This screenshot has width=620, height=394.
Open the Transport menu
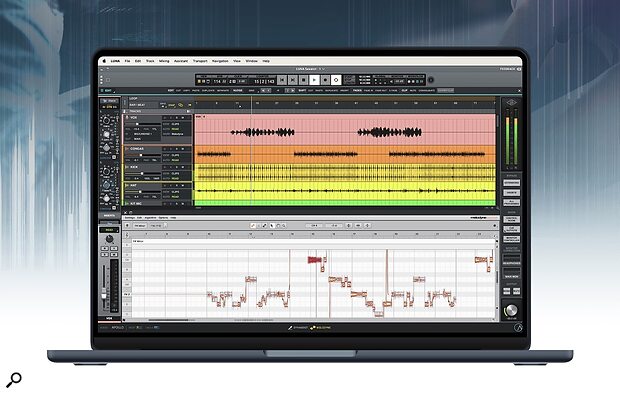(200, 61)
